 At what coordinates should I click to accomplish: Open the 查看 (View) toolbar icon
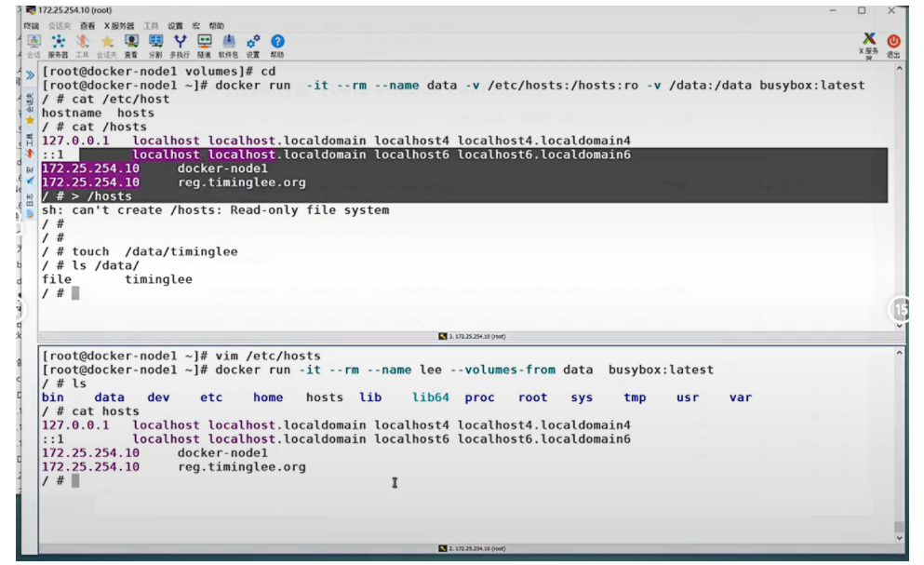pos(131,46)
